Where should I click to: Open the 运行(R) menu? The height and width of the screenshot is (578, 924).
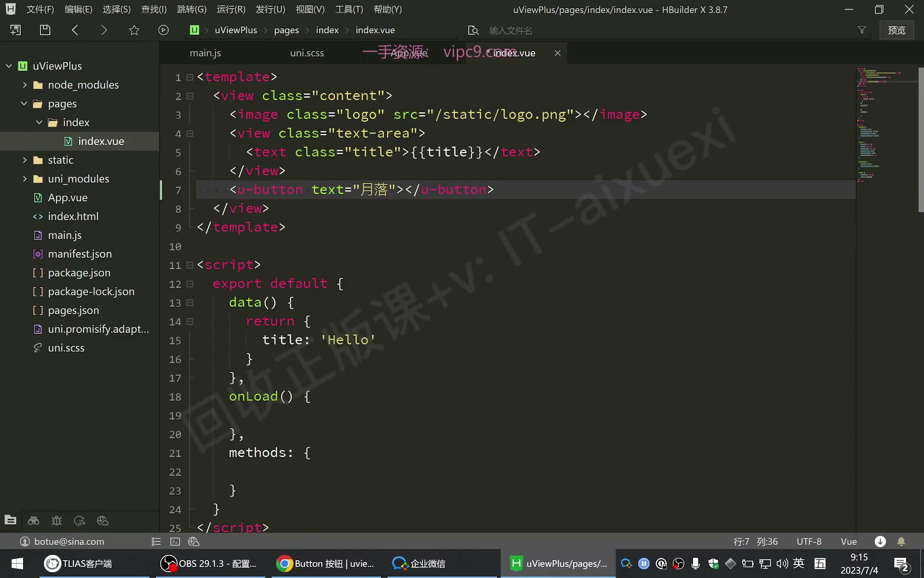click(231, 9)
